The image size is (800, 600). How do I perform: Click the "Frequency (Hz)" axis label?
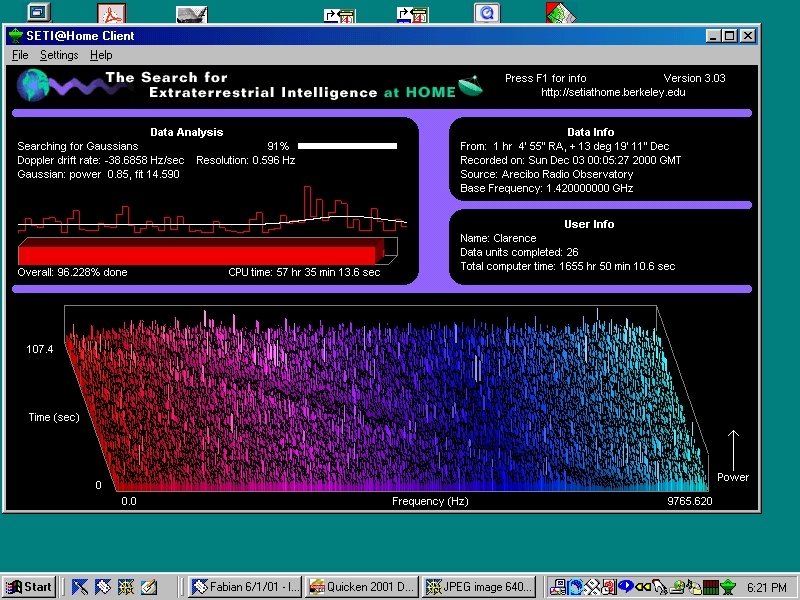click(x=430, y=502)
